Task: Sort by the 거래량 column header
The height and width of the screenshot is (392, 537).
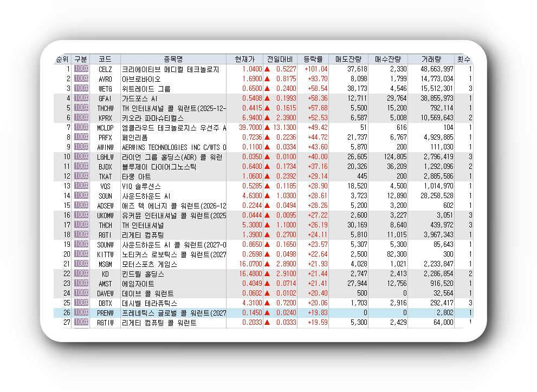Action: [x=431, y=59]
